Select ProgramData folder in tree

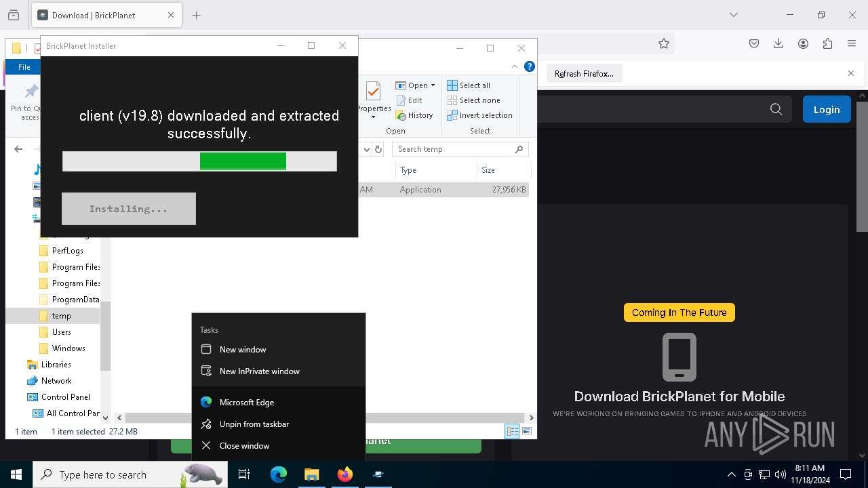coord(68,300)
